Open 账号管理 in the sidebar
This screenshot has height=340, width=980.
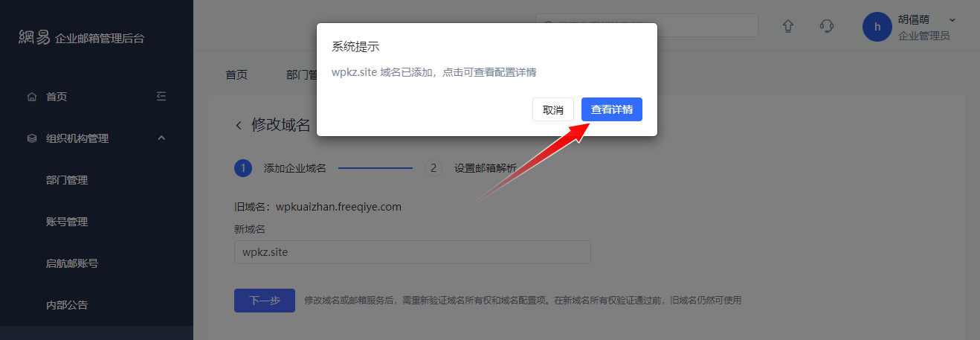pyautogui.click(x=67, y=222)
